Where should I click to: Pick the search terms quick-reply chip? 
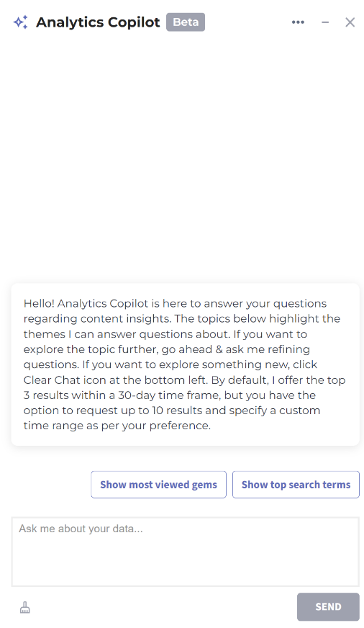point(296,484)
